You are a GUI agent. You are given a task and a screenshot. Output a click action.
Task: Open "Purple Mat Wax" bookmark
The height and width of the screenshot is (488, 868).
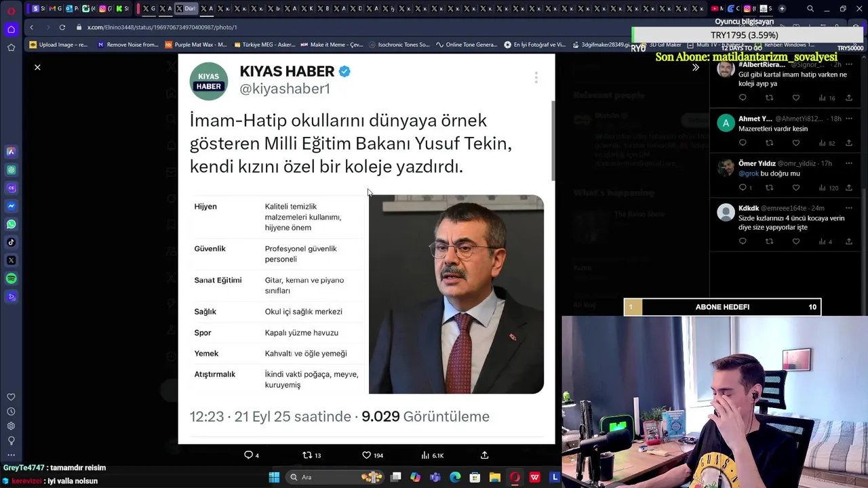pyautogui.click(x=195, y=45)
